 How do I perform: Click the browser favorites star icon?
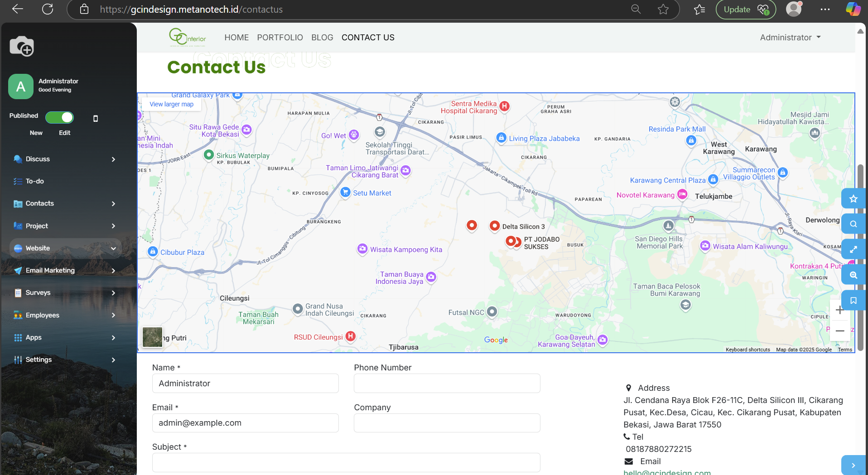[663, 9]
